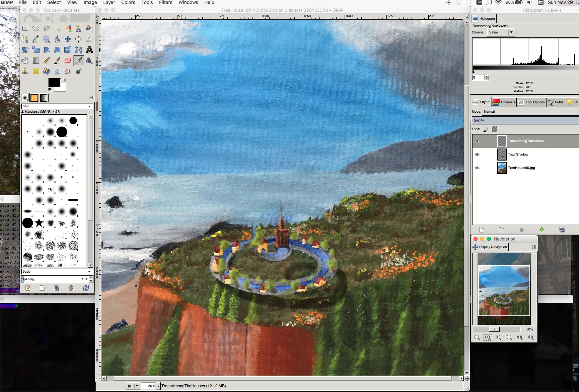579x392 pixels.
Task: Switch to the Paths tab
Action: 556,102
